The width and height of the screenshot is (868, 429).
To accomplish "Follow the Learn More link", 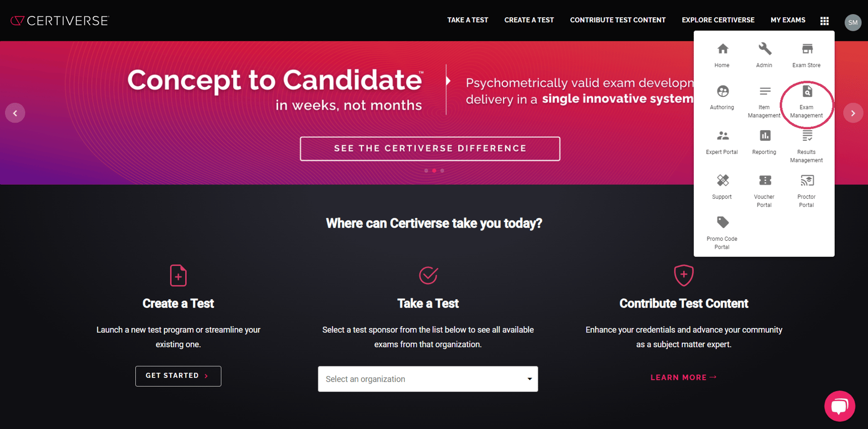I will coord(683,378).
